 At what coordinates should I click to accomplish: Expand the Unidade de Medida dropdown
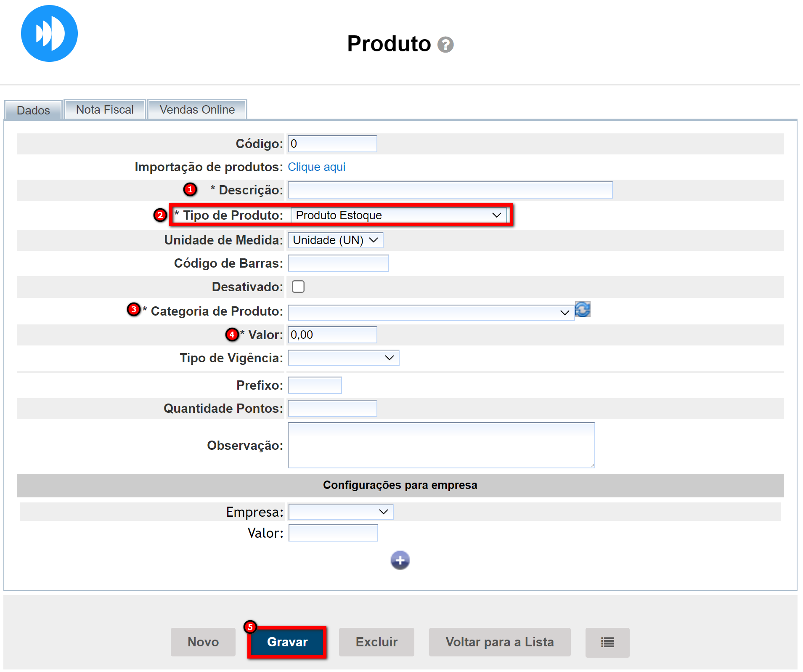click(335, 240)
